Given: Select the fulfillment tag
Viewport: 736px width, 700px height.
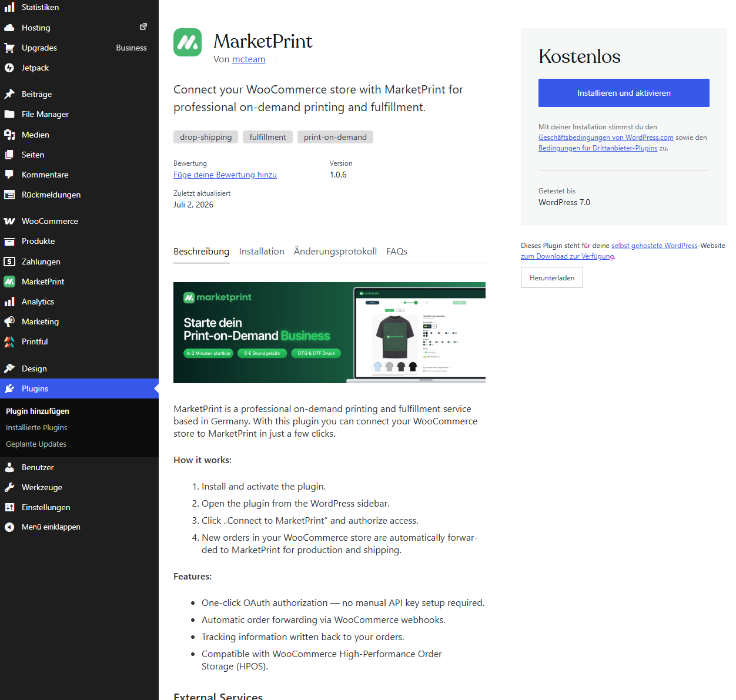Looking at the screenshot, I should [x=267, y=137].
